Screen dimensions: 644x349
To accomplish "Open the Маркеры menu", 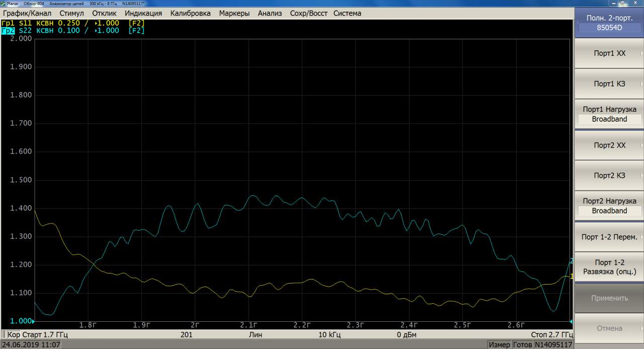I will tap(234, 13).
